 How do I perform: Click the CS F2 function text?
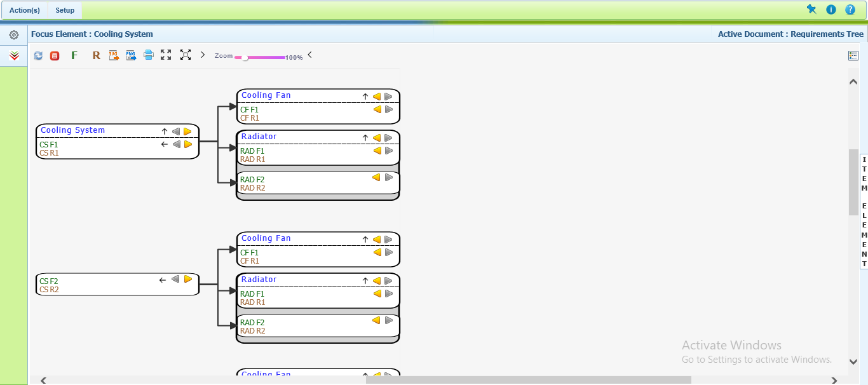click(x=49, y=281)
